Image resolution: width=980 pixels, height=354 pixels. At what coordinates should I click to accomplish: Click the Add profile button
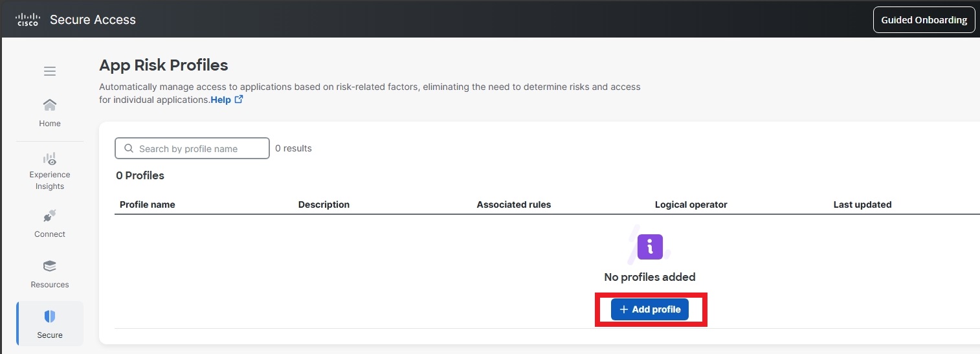pos(650,309)
